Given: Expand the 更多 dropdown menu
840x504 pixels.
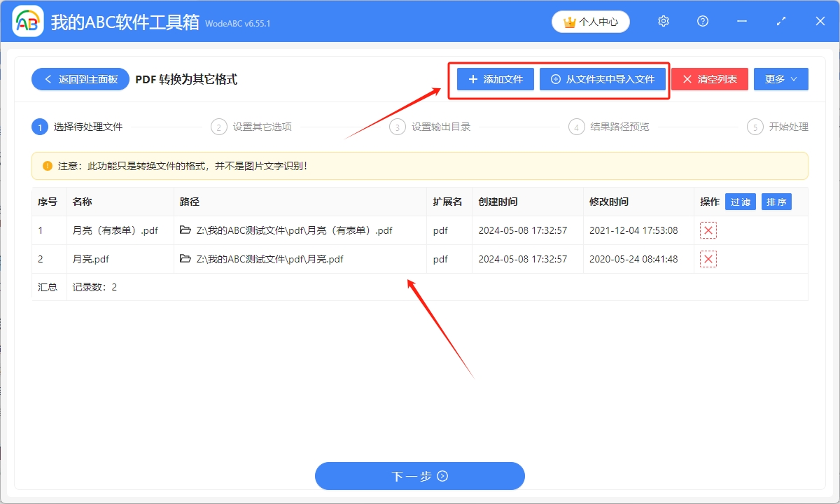Looking at the screenshot, I should 780,79.
